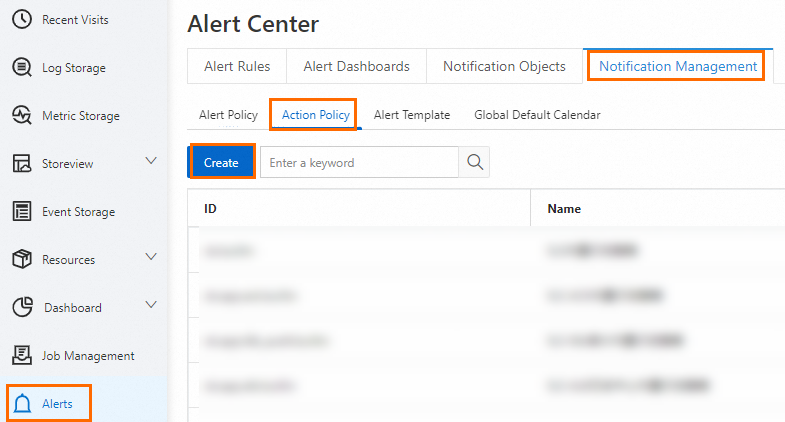Open the Global Default Calendar sub-tab
Screen dimensions: 785x422
537,115
